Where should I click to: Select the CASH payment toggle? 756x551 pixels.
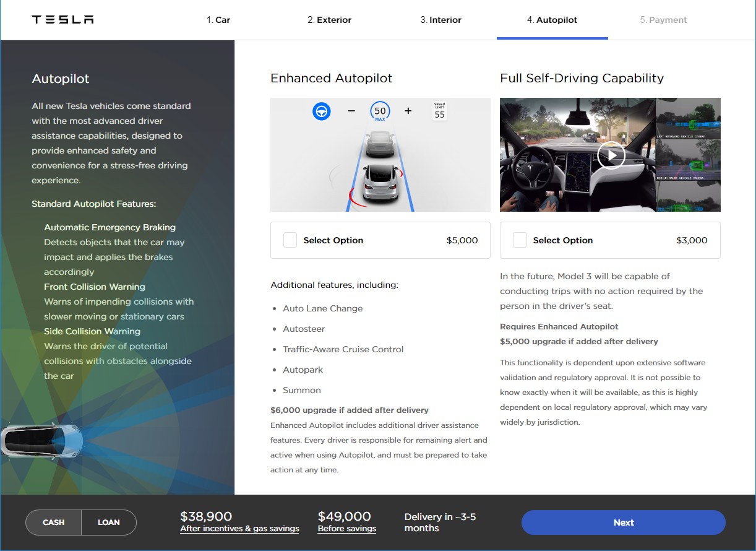(x=54, y=523)
